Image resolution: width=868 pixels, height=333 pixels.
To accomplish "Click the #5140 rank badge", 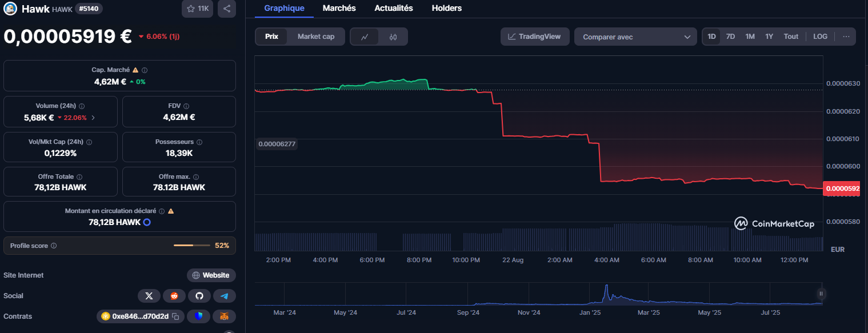I will point(89,9).
